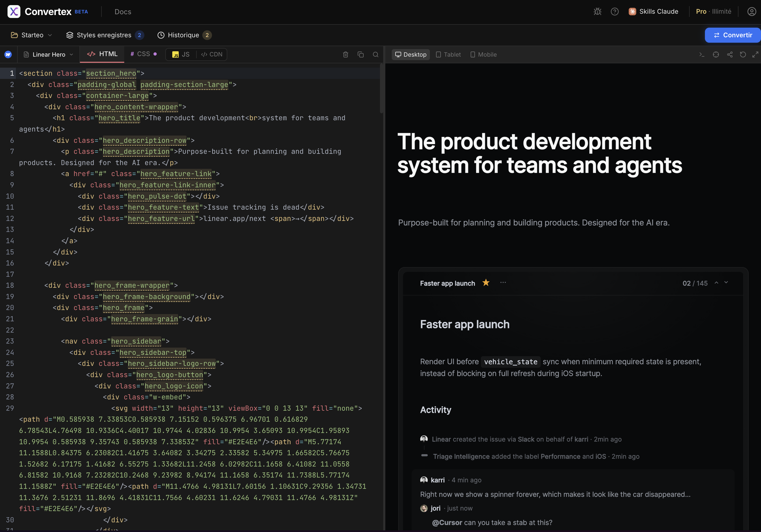Screen dimensions: 761x532
Task: Switch preview to Desktop view
Action: (x=411, y=54)
